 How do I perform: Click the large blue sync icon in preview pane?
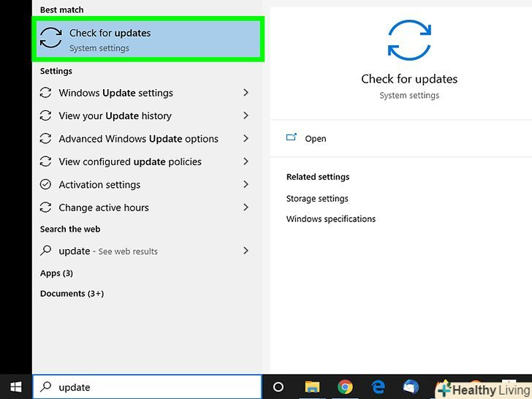[x=409, y=40]
